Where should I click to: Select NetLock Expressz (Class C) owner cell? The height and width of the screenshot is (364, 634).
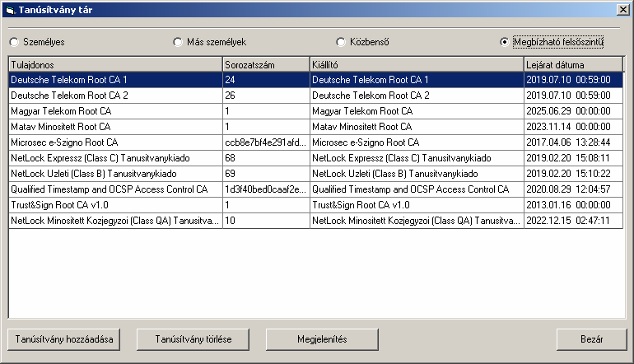click(x=115, y=158)
